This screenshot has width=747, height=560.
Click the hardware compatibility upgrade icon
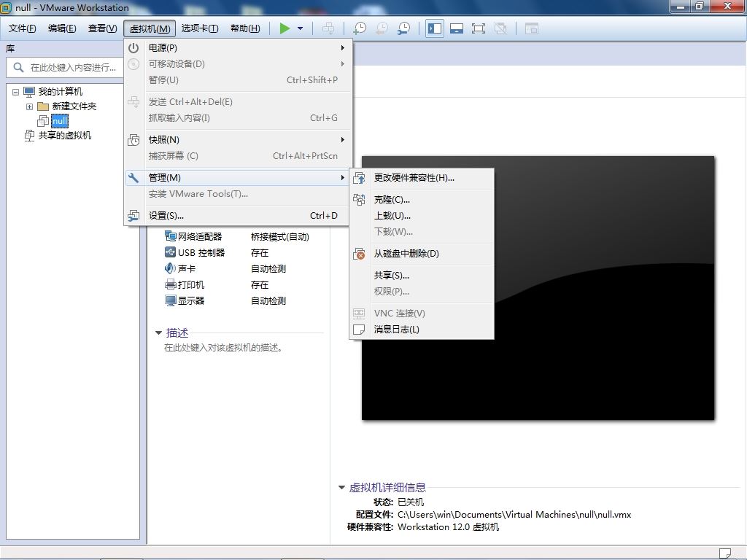(359, 178)
